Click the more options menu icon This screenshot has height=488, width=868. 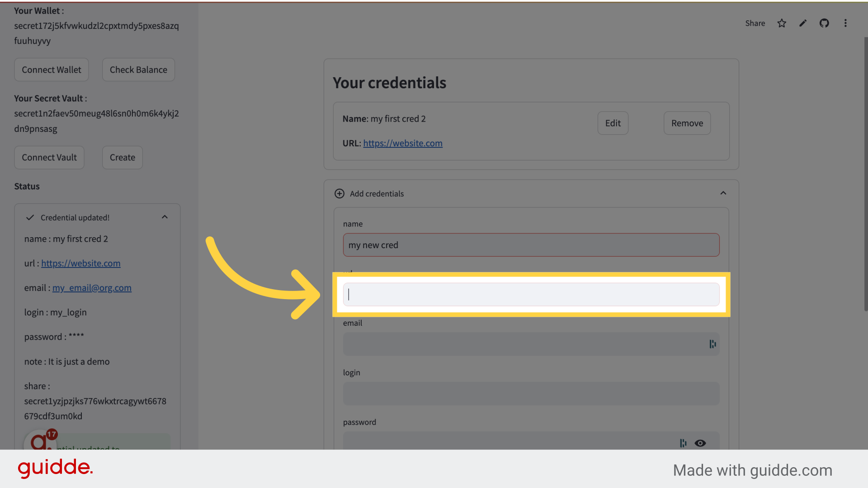tap(845, 23)
